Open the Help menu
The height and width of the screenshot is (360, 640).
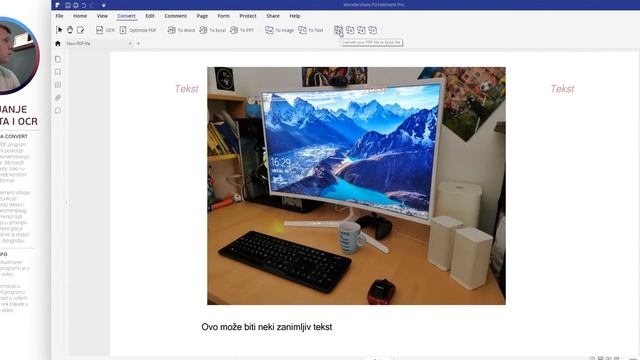coord(295,16)
